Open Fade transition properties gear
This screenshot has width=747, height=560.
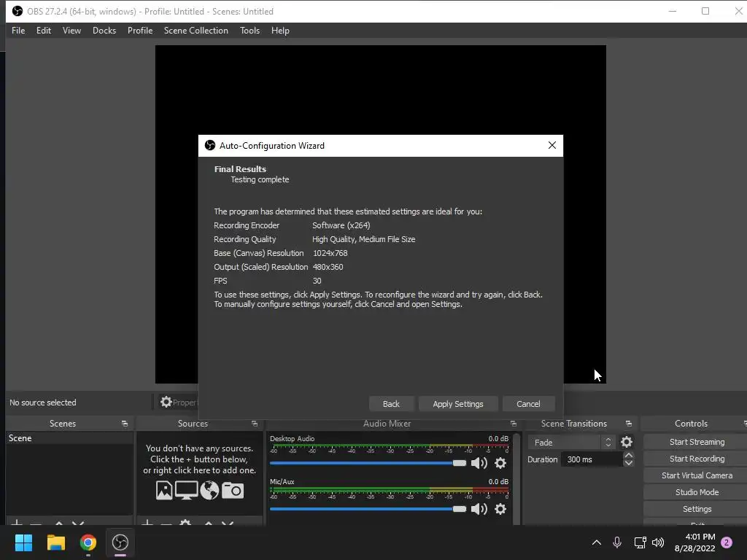coord(627,443)
